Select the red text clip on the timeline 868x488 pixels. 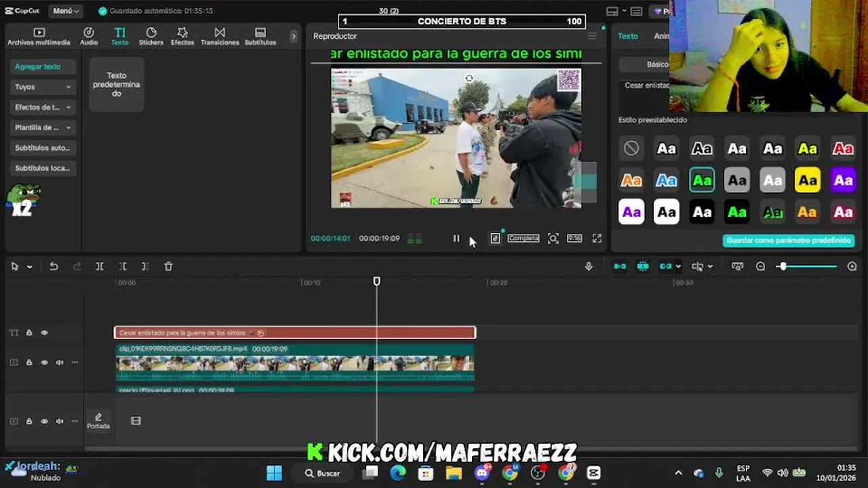click(x=295, y=333)
